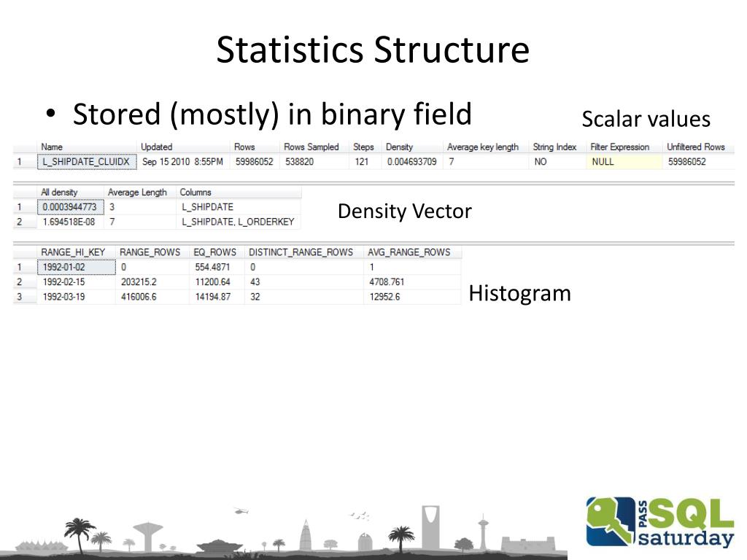
Task: Select the 12952.6 average range value
Action: click(x=384, y=296)
